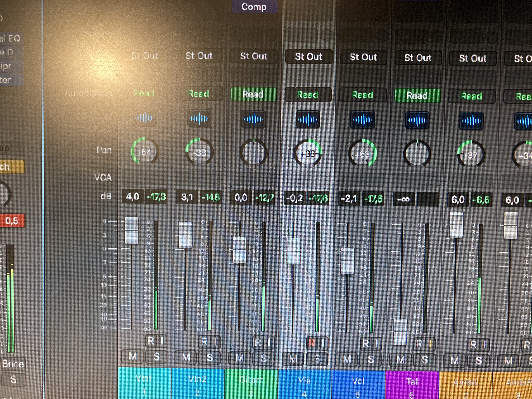Toggle the orange input monitoring I on Tal
Viewport: 532px width, 399px height.
(x=430, y=344)
